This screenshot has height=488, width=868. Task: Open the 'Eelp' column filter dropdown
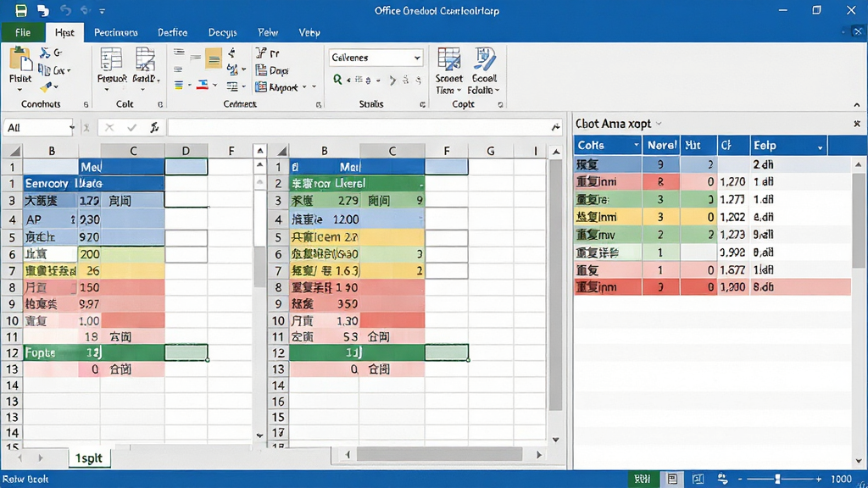point(821,147)
